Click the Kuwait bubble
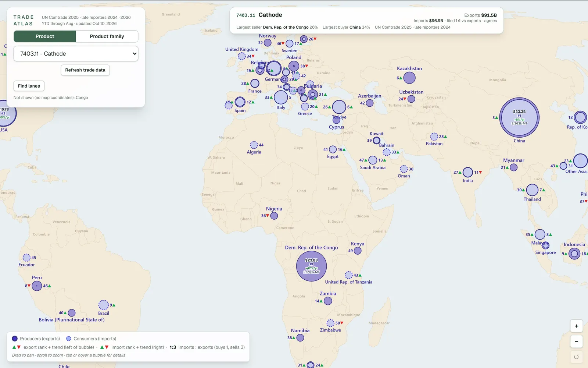588x368 pixels. [x=377, y=141]
